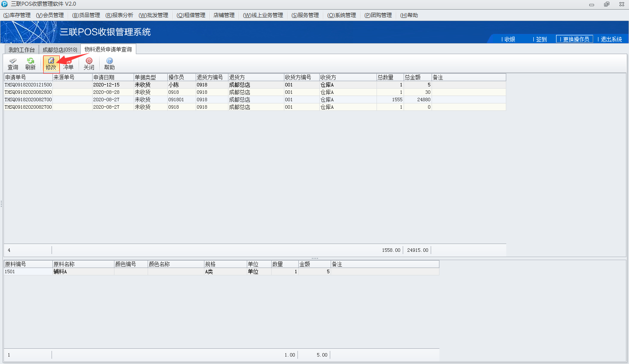Open the (B)货品管理 menu
The width and height of the screenshot is (629, 364).
pyautogui.click(x=86, y=15)
